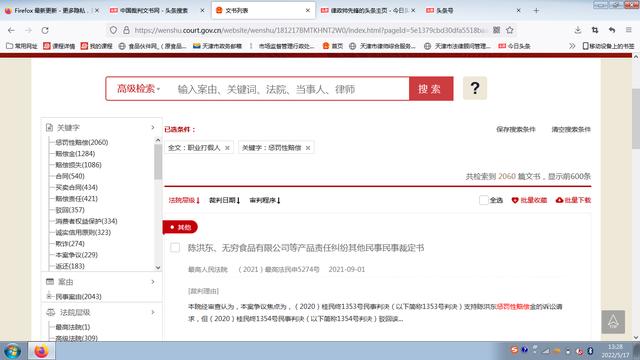Viewport: 640px width, 360px height.
Task: Click the browser reload icon
Action: 45,30
